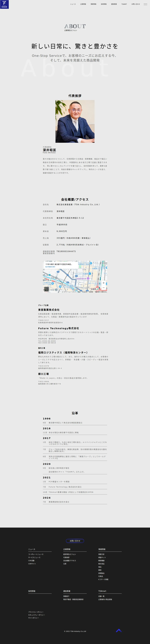The width and height of the screenshot is (150, 644).
Task: Open the footer 事業方針 link
Action: (101, 554)
